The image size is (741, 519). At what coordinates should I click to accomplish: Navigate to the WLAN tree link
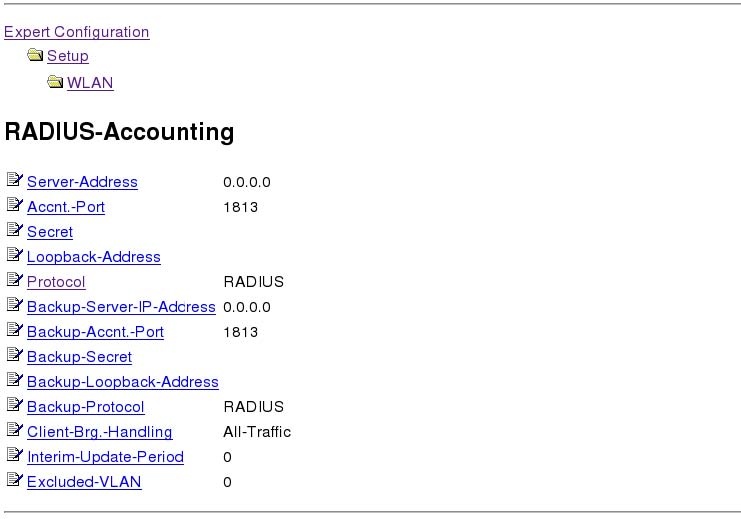click(90, 83)
